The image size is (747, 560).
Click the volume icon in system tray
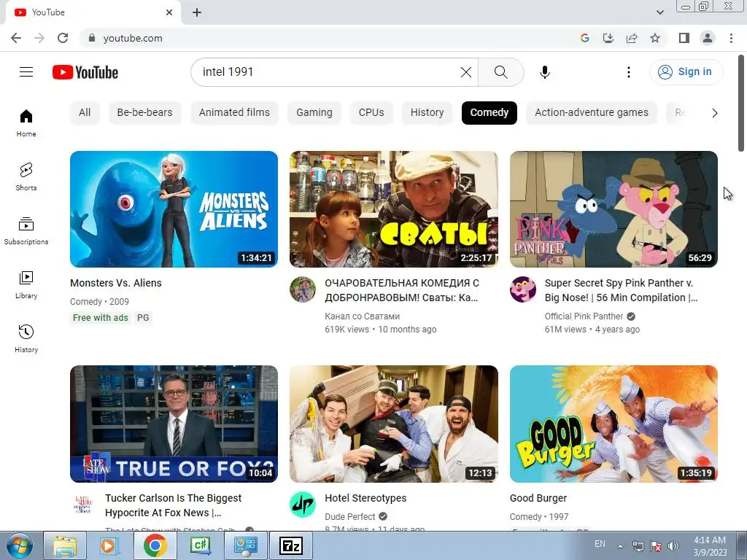[673, 545]
